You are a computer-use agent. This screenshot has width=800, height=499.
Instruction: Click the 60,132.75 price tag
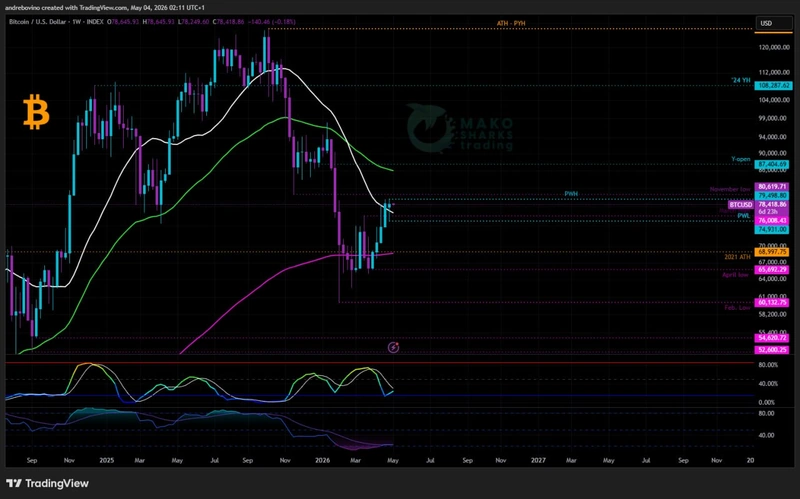point(772,303)
